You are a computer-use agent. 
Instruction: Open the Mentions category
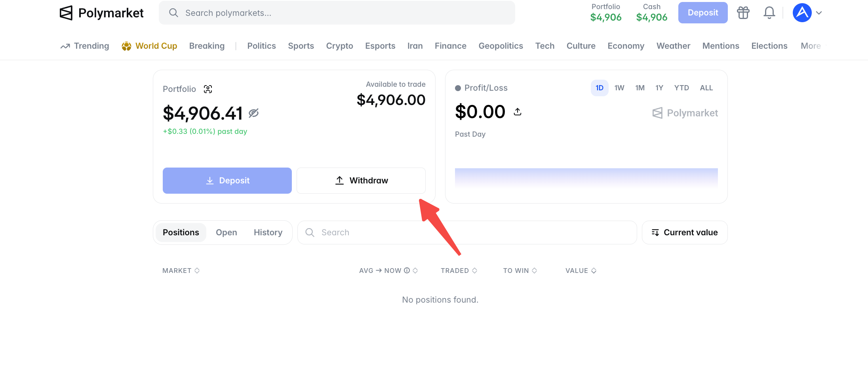tap(721, 46)
